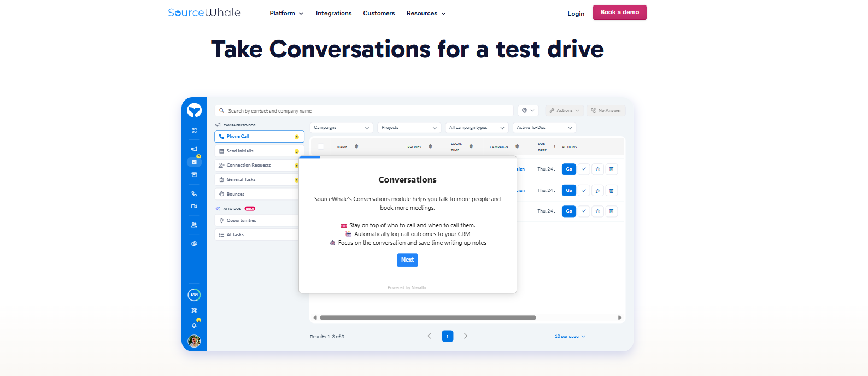Select the General Tasks category

(x=257, y=179)
